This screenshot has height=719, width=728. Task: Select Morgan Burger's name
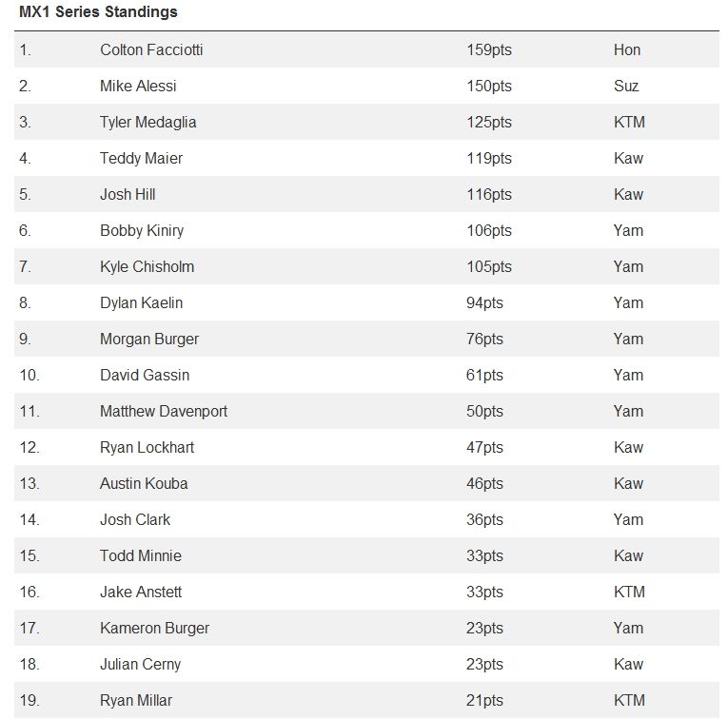click(x=149, y=339)
